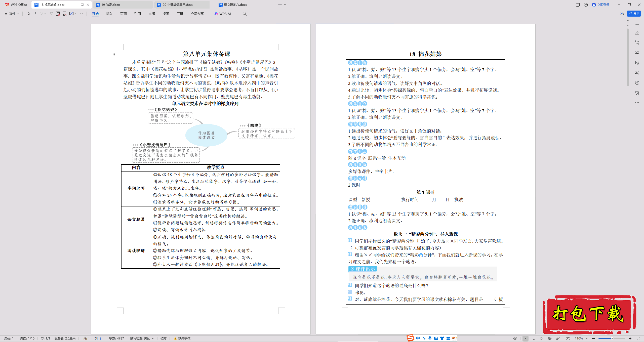This screenshot has height=342, width=644.
Task: Close the 18 棉花姑娘.docx tab
Action: pyautogui.click(x=88, y=5)
